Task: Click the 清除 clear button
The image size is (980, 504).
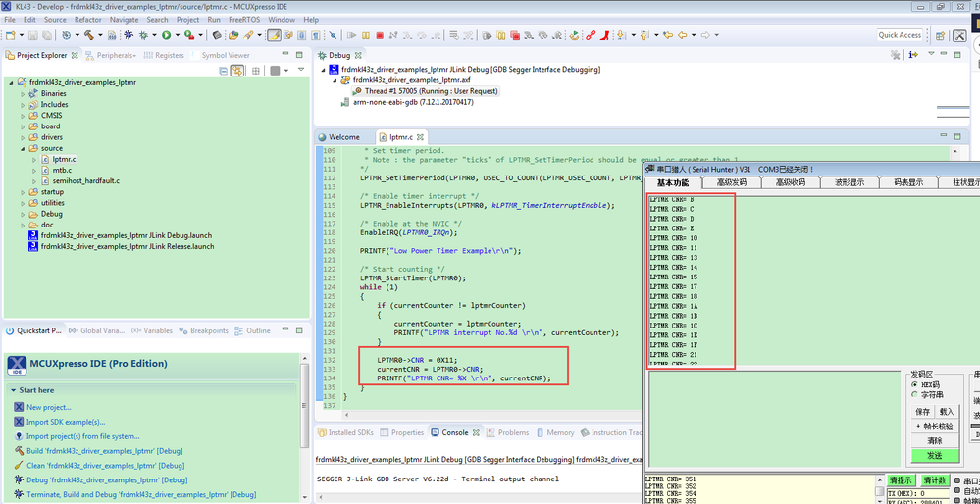Action: pyautogui.click(x=934, y=441)
